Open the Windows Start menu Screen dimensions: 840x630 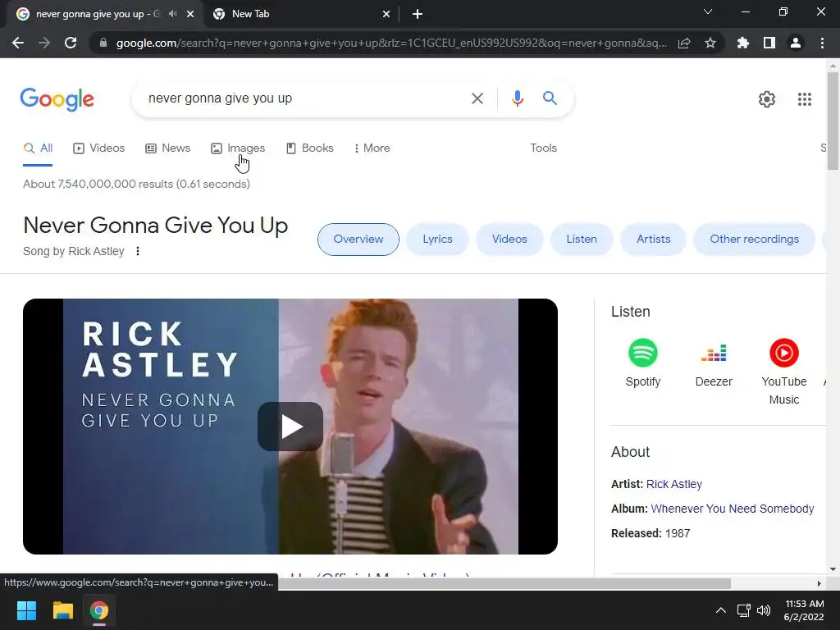(26, 610)
